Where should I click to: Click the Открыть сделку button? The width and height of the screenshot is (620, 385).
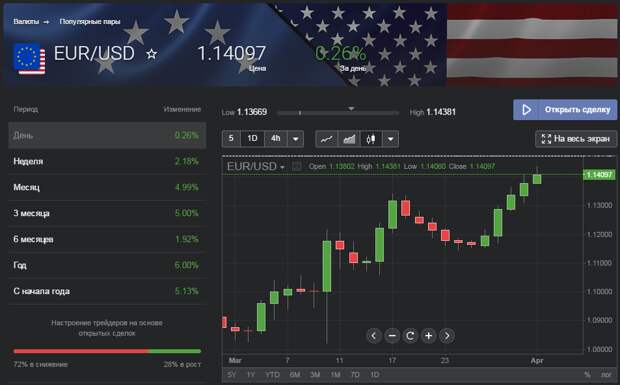pyautogui.click(x=565, y=109)
